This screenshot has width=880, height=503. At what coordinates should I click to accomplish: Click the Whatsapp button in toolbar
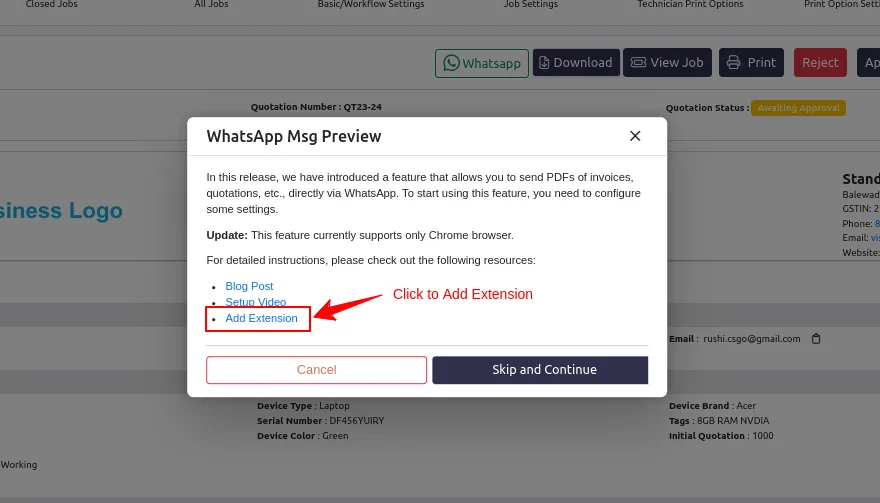[482, 63]
